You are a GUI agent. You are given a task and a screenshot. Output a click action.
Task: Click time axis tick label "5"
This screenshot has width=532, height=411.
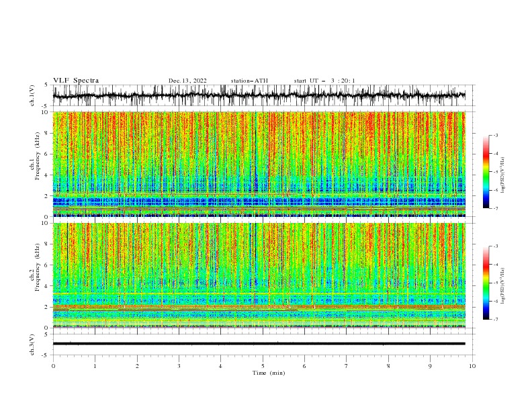263,366
